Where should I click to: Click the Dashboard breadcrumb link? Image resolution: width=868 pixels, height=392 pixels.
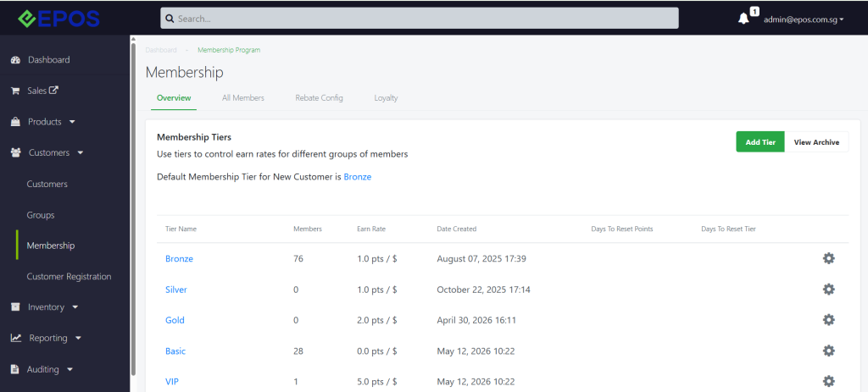click(161, 50)
